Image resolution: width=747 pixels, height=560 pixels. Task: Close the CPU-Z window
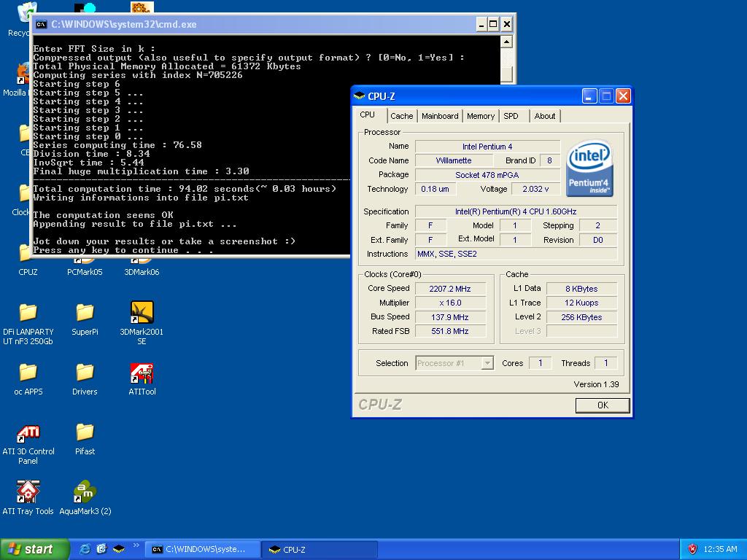pyautogui.click(x=623, y=96)
